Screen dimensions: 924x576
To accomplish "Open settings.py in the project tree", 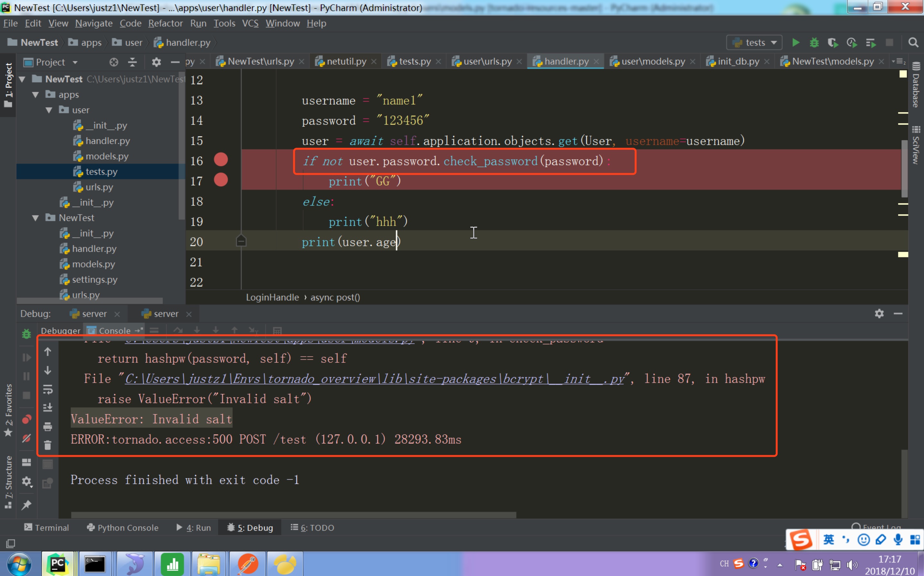I will pos(94,280).
